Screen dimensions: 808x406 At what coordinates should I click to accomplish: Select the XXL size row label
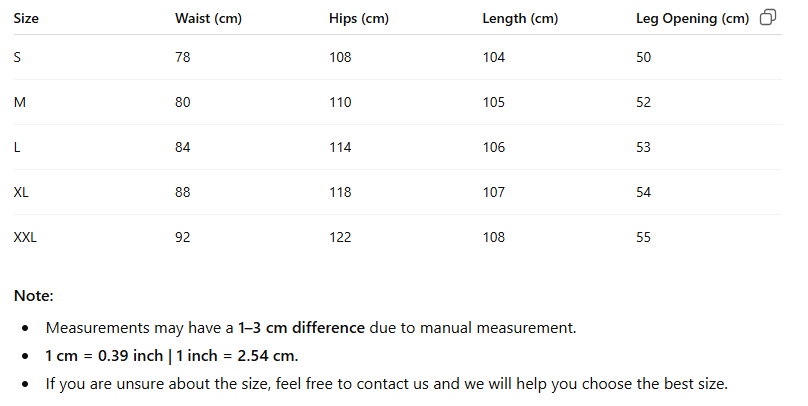coord(25,237)
